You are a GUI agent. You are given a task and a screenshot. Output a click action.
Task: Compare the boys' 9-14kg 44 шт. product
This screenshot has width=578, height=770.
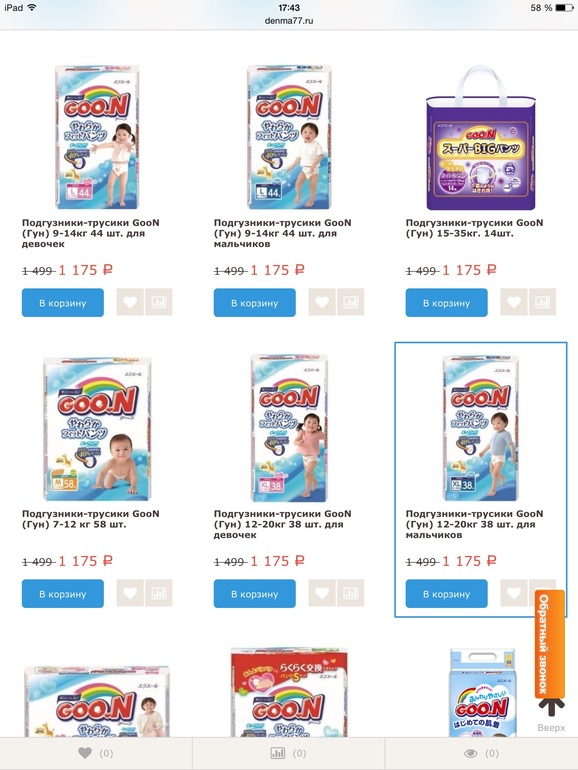[x=351, y=302]
